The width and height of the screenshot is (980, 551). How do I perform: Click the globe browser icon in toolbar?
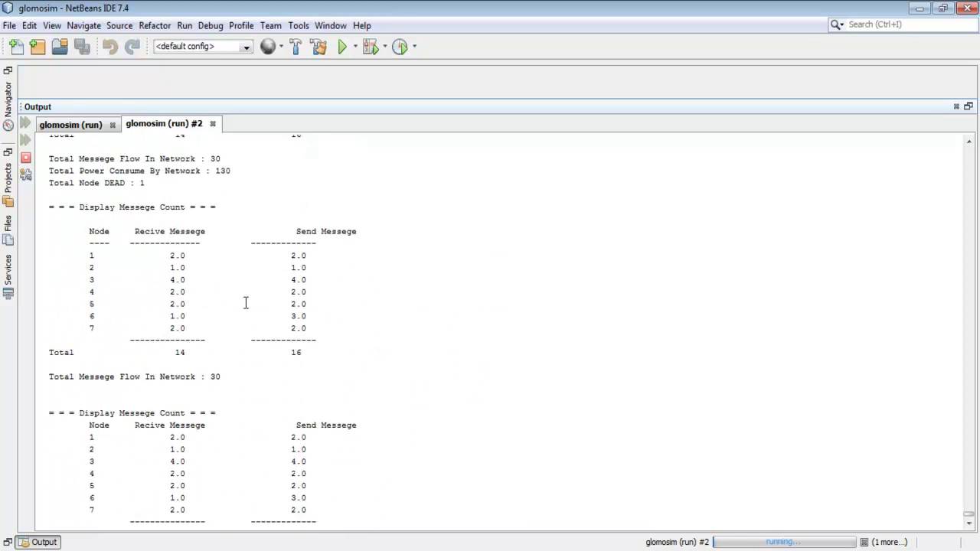pos(267,47)
